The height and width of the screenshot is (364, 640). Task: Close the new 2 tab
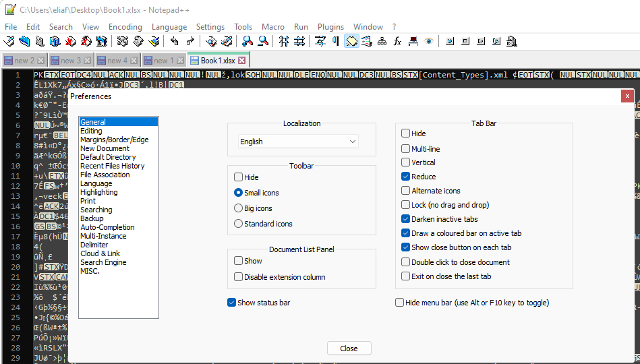coord(40,61)
